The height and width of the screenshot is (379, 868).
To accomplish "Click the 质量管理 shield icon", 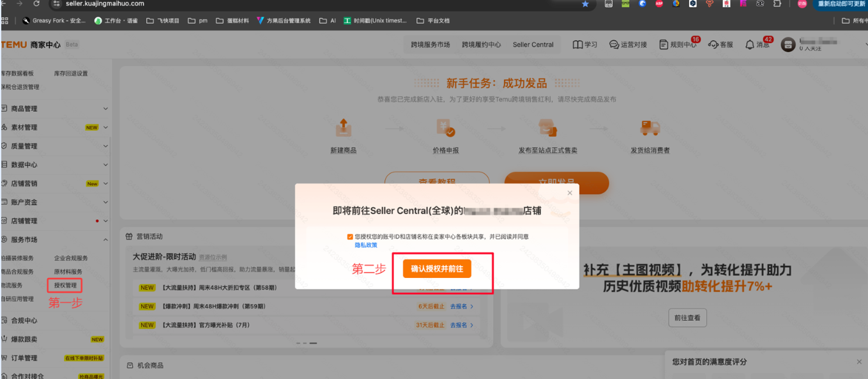I will click(4, 146).
